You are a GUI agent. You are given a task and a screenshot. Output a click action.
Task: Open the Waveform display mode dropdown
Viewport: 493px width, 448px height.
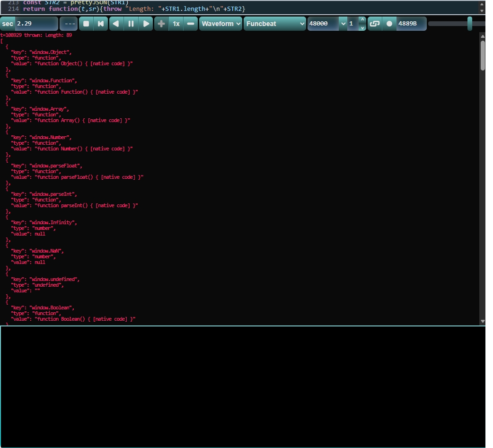221,24
